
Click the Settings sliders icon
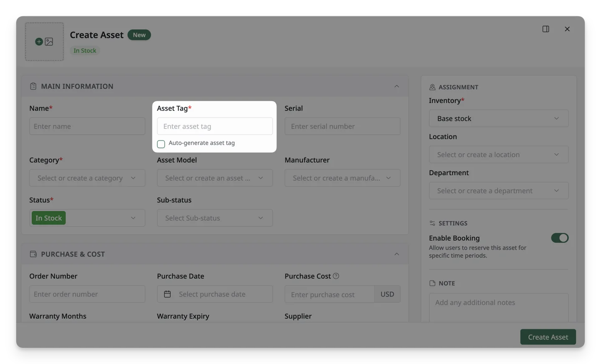[x=432, y=223]
